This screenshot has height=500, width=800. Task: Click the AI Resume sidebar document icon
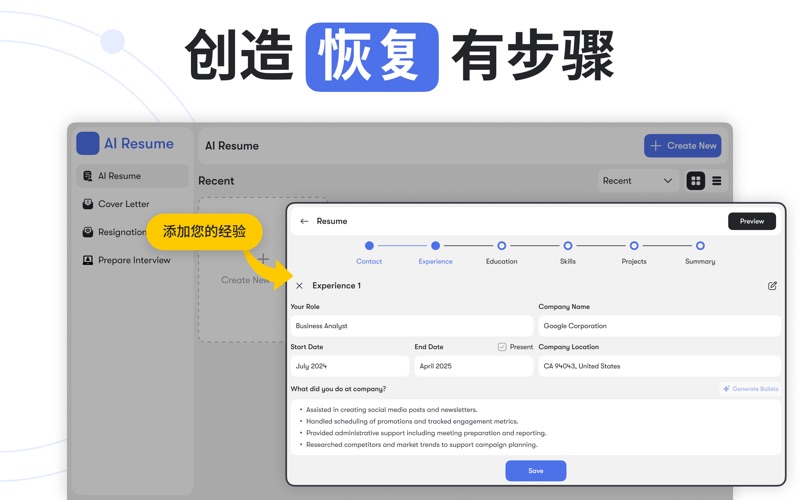pos(88,176)
